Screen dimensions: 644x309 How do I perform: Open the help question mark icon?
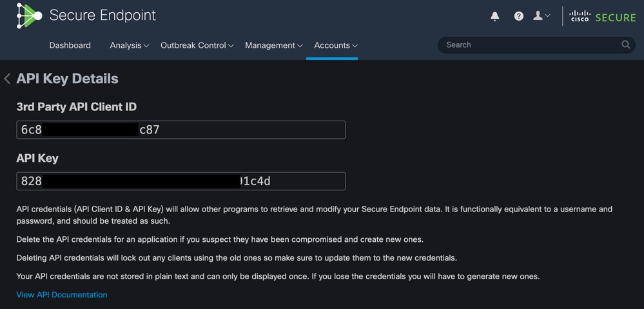pos(519,16)
